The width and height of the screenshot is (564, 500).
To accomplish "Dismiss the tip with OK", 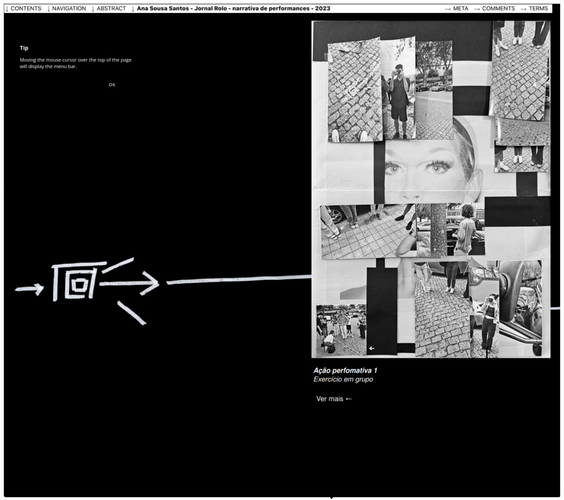I will pyautogui.click(x=112, y=85).
